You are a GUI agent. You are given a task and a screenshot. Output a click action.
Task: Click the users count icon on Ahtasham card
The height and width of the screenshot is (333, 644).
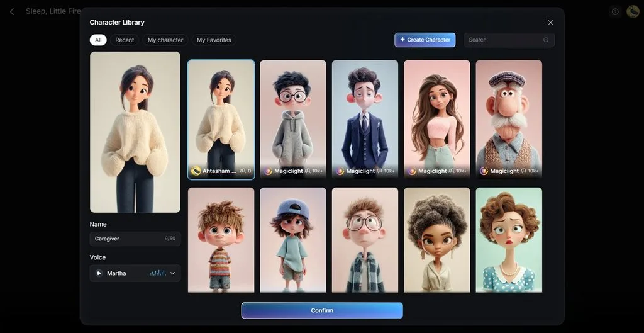[243, 171]
